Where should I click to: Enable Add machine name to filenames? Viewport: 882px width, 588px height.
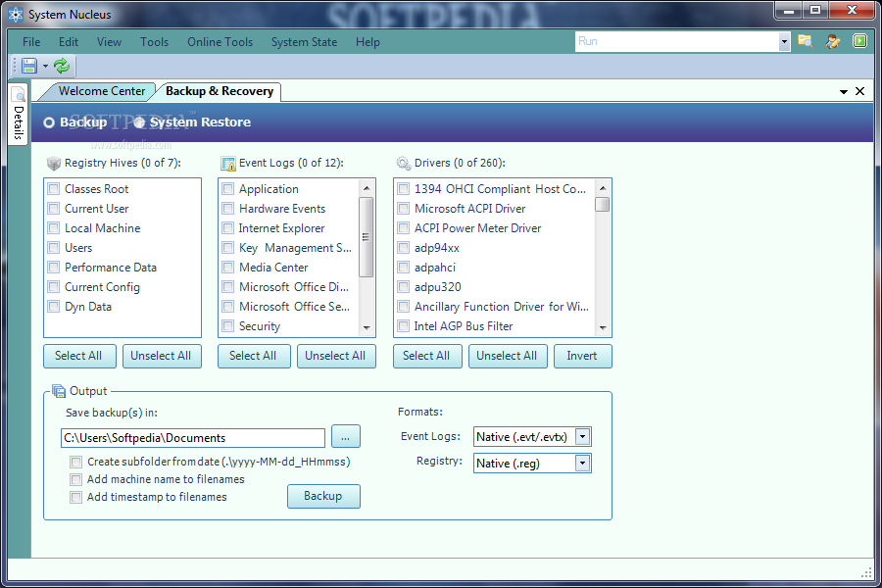(x=75, y=479)
